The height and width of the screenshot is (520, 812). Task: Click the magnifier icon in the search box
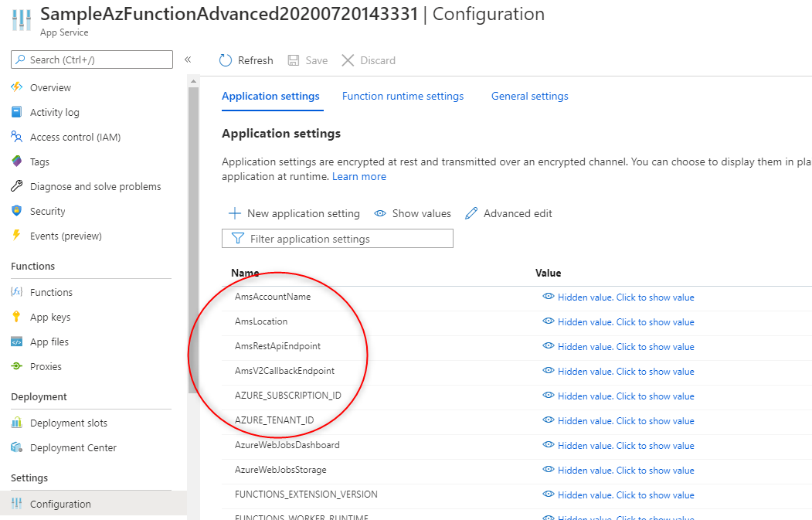pyautogui.click(x=20, y=59)
